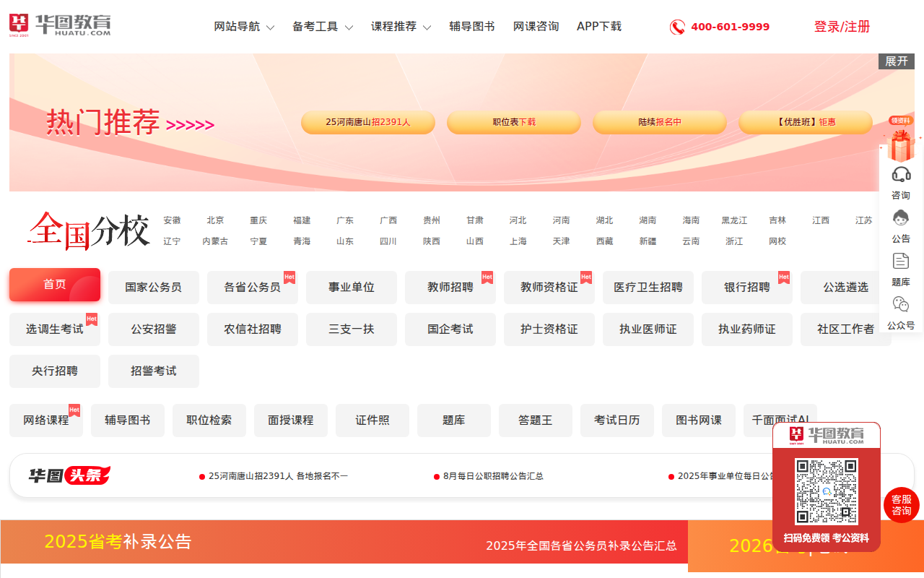This screenshot has width=924, height=578.
Task: Click the phone icon beside 400-601-9999
Action: click(x=677, y=27)
